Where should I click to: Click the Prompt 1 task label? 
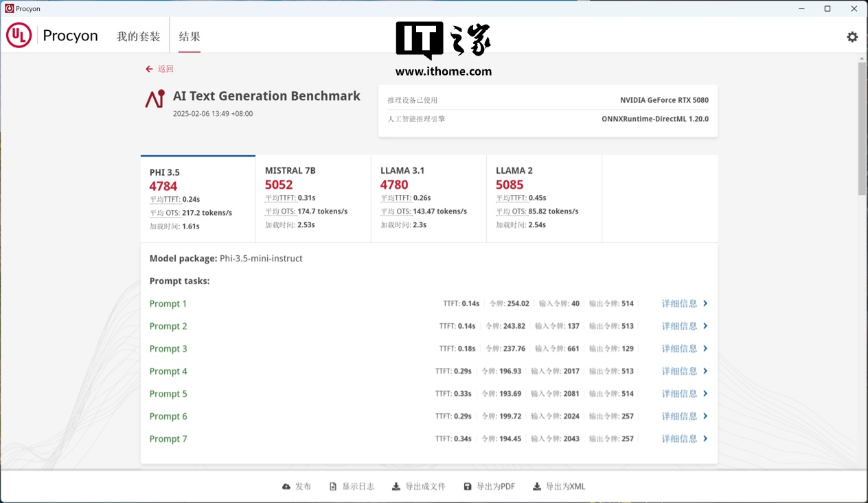(x=168, y=303)
